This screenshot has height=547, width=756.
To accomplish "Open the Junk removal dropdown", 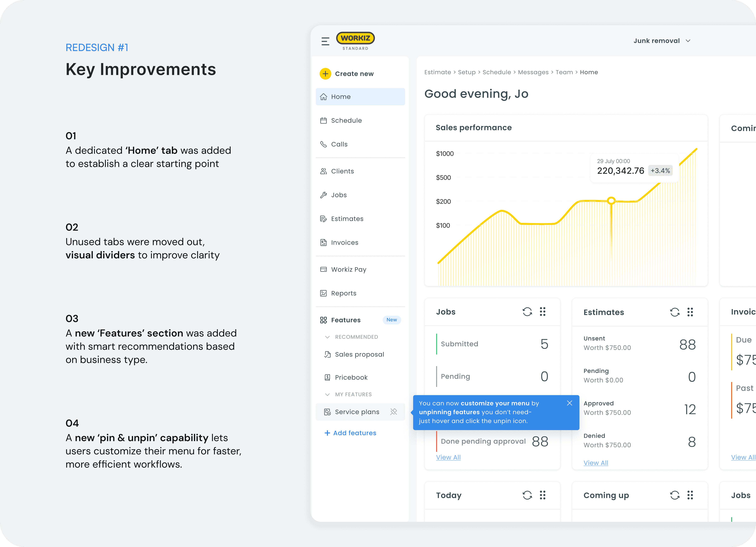I will click(662, 41).
